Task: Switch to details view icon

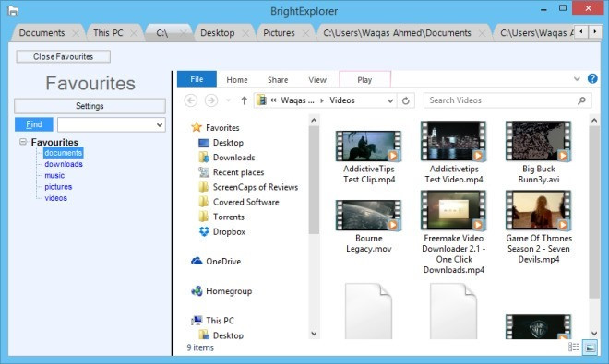Action: tap(574, 346)
